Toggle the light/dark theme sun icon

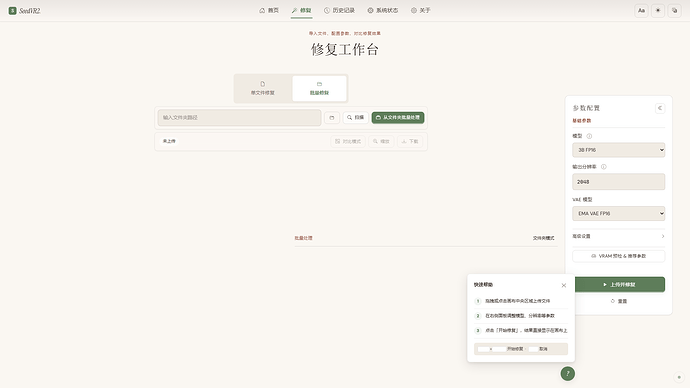point(658,11)
